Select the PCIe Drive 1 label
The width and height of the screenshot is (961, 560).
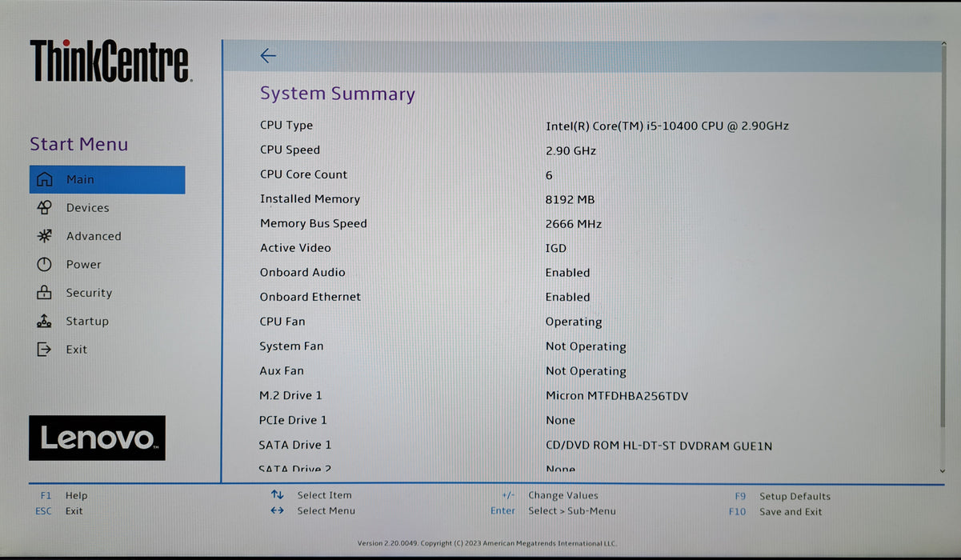tap(293, 420)
